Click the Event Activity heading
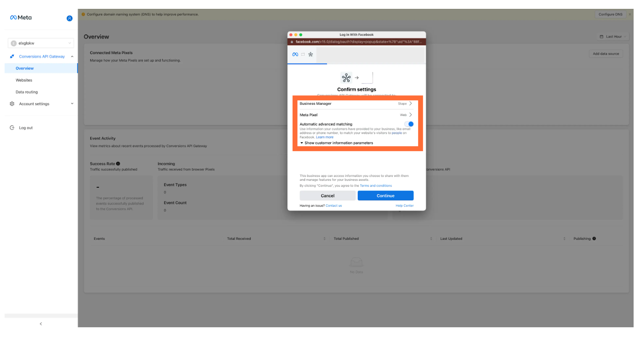The image size is (644, 340). pos(103,138)
